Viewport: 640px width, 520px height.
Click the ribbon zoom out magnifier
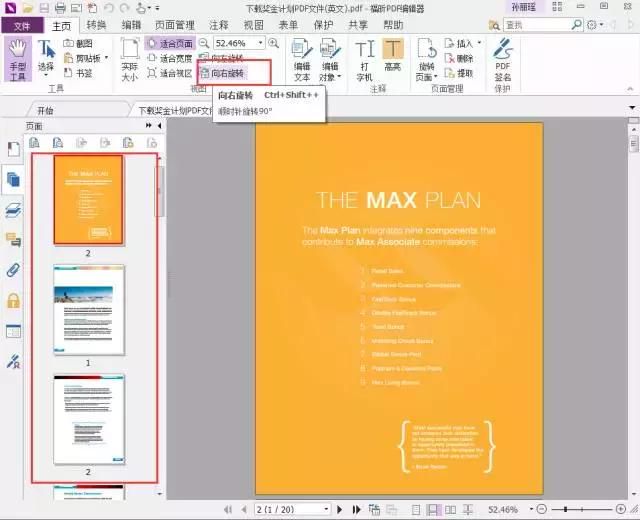click(x=204, y=43)
